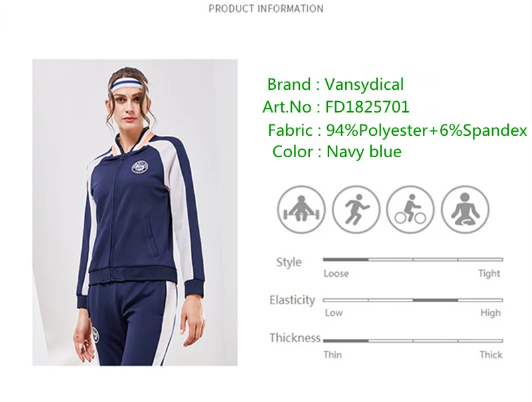Image resolution: width=532 pixels, height=402 pixels.
Task: Click the logo patch on the pants
Action: tap(96, 335)
